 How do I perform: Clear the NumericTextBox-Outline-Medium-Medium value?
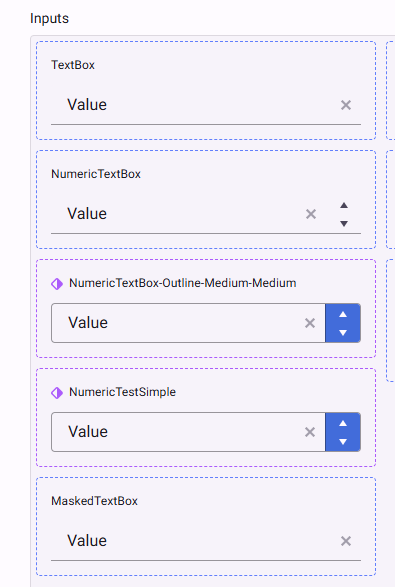(x=310, y=323)
